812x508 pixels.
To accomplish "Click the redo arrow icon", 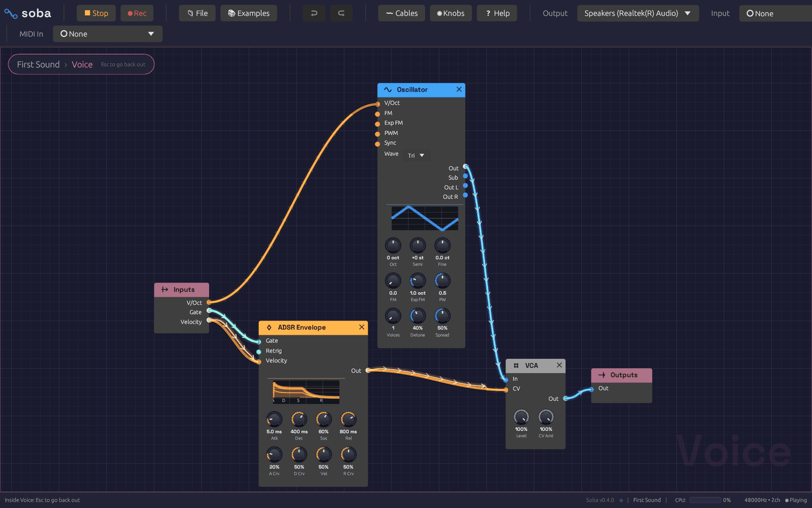I will click(342, 13).
